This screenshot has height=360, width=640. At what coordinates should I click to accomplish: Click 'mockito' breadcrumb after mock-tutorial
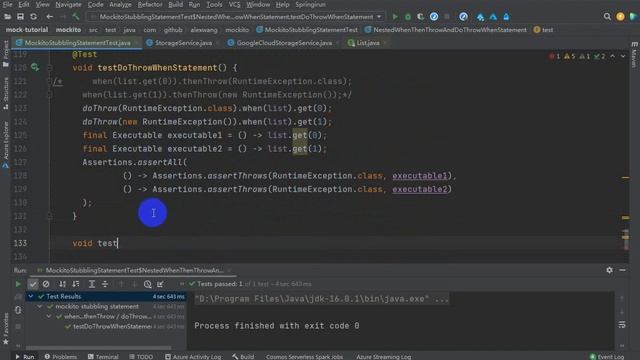click(68, 30)
